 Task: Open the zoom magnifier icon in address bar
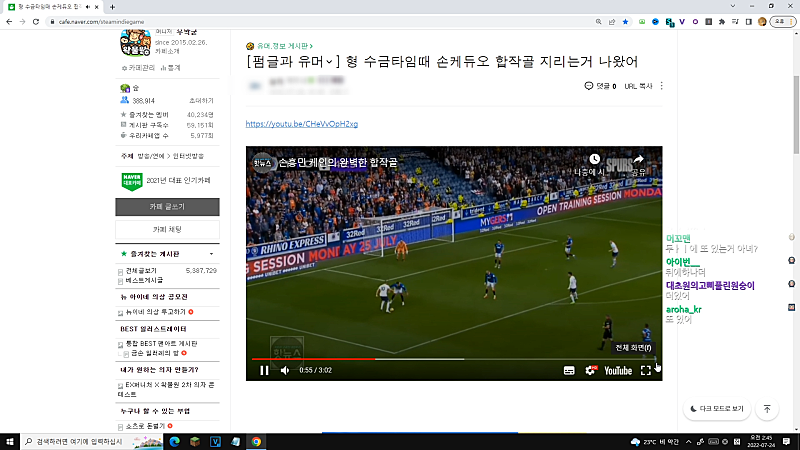(x=598, y=22)
